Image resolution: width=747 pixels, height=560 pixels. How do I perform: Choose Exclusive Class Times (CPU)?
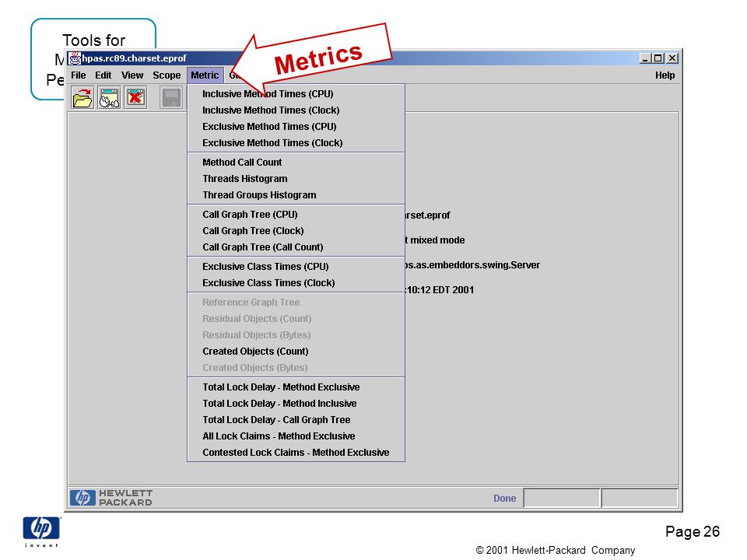[296, 267]
